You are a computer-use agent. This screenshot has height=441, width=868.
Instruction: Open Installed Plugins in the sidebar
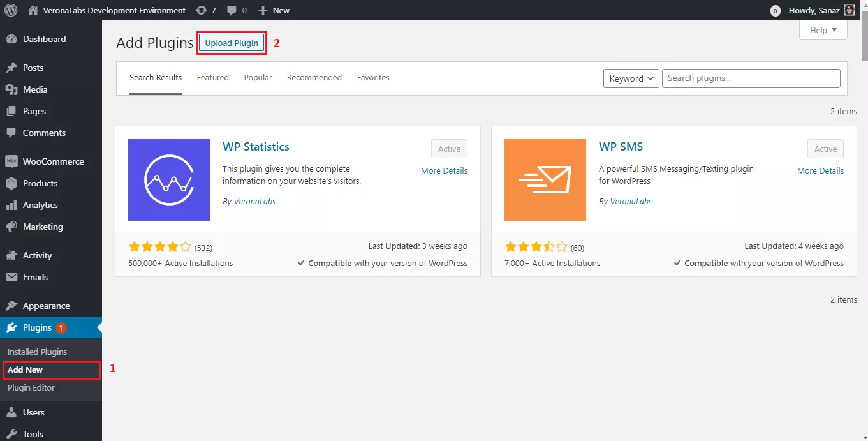(x=37, y=352)
